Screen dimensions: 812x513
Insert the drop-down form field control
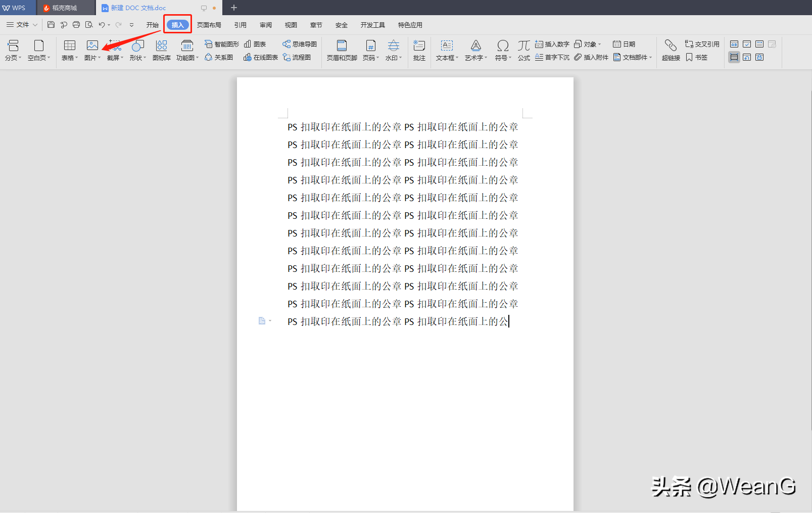pos(759,44)
